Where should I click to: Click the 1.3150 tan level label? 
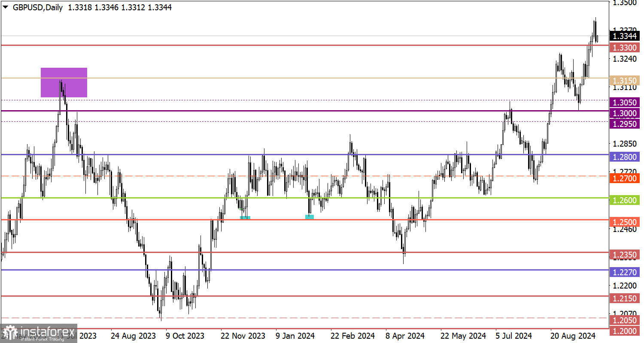[x=625, y=81]
